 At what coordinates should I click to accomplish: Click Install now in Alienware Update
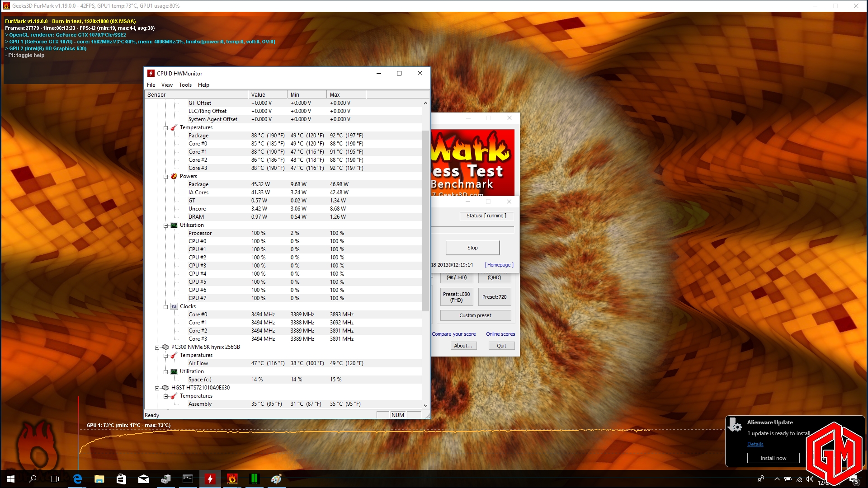[773, 458]
